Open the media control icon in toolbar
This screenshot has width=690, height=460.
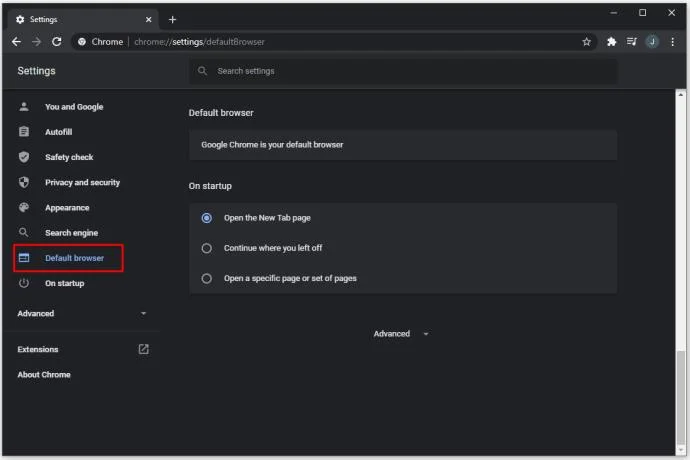click(631, 42)
